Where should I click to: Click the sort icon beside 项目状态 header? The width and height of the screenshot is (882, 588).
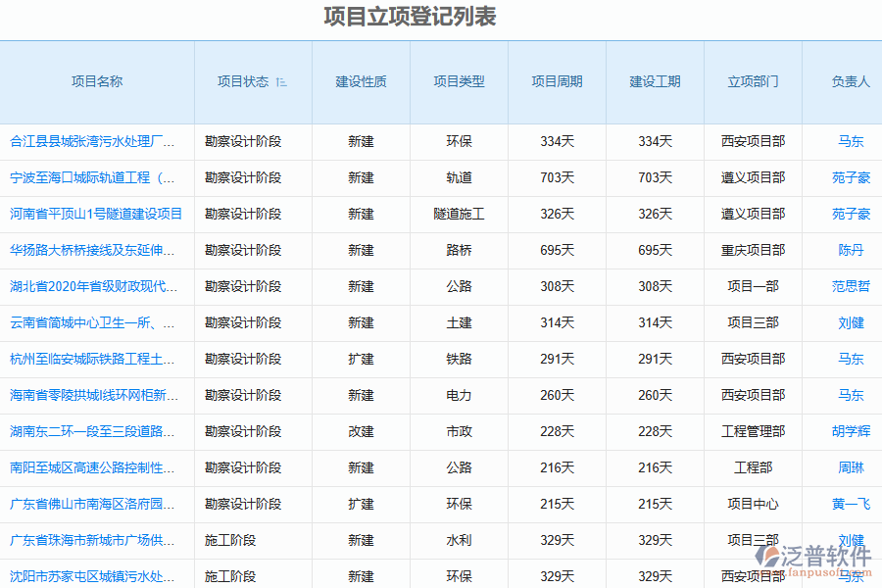pos(282,82)
